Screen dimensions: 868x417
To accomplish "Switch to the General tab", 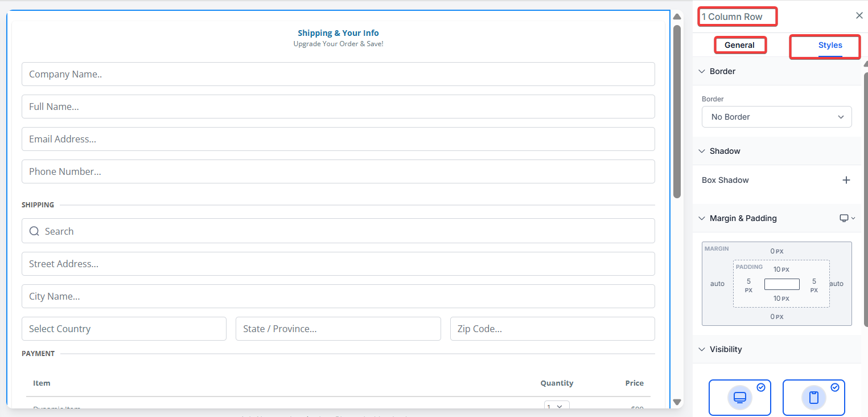I will [x=739, y=45].
